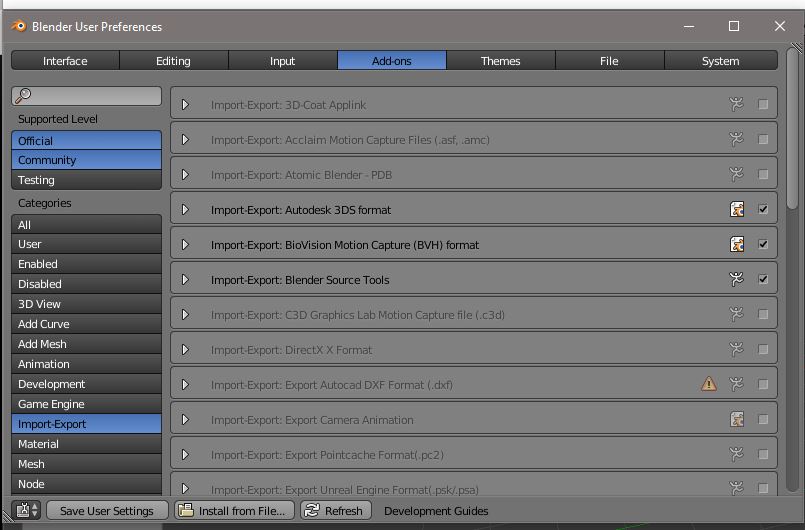Open Development Guides link
Screen dimensions: 805x530
click(436, 510)
